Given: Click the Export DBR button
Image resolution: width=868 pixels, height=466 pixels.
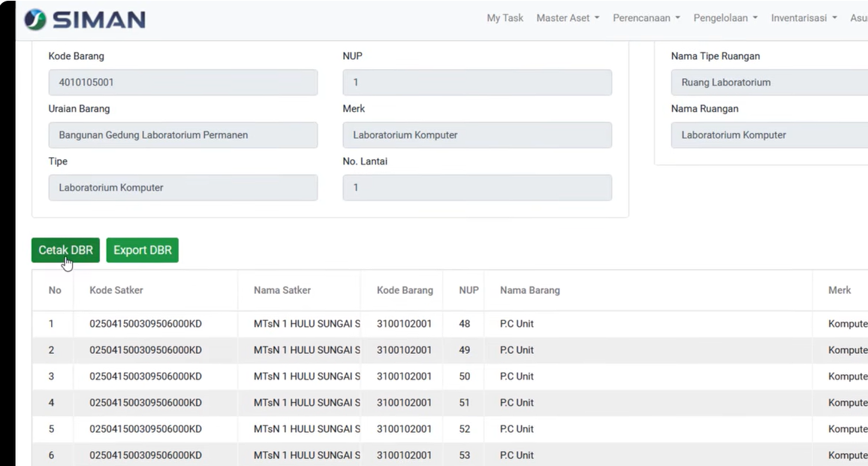Looking at the screenshot, I should [142, 250].
